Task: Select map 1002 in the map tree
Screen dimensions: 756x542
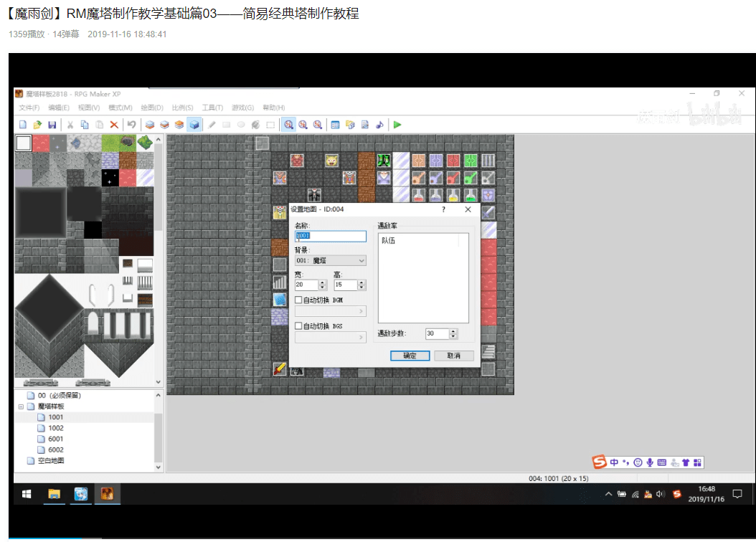Action: coord(55,428)
